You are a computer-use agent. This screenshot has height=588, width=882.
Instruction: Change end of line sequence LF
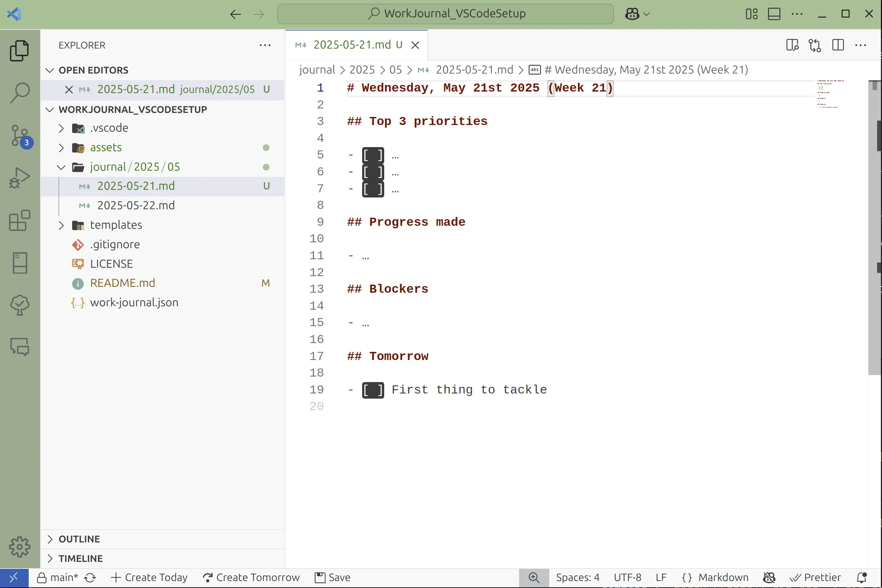(x=661, y=578)
